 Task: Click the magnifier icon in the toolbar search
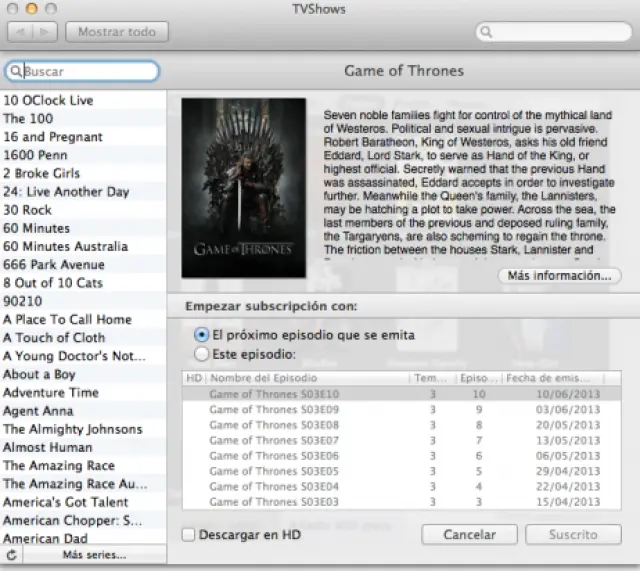point(486,32)
